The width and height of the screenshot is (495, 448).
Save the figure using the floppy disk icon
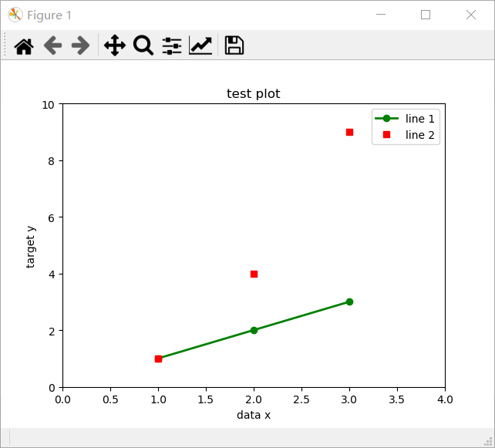234,45
